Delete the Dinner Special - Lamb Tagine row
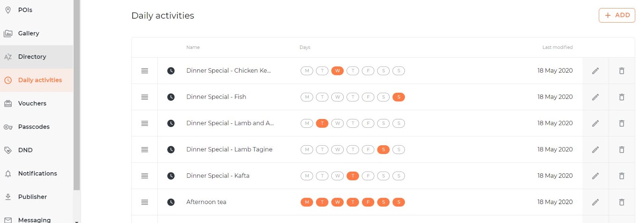The width and height of the screenshot is (644, 223). pos(621,150)
